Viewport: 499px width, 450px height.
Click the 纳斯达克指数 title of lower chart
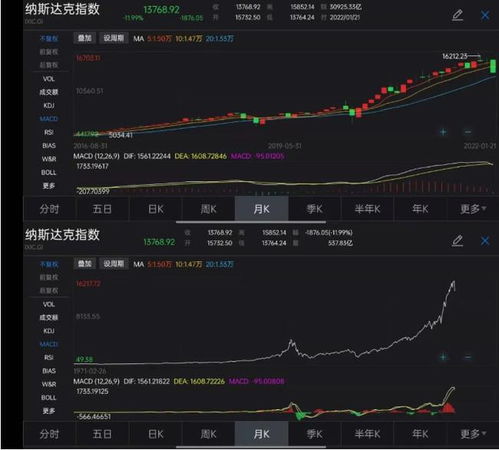tap(62, 235)
